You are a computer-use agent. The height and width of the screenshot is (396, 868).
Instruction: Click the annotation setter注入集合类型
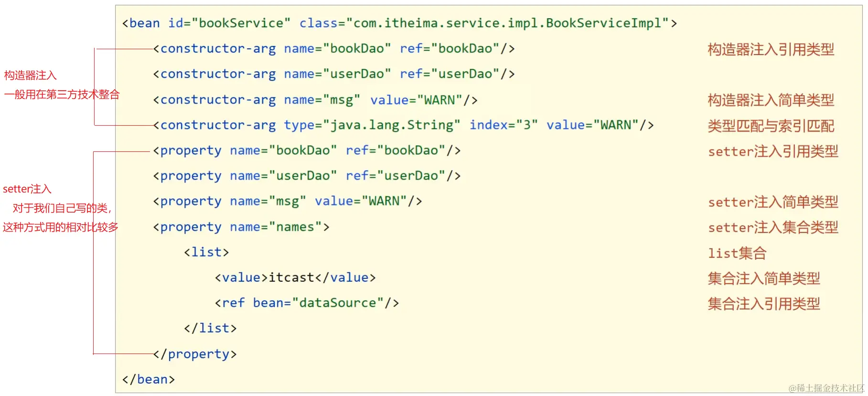click(773, 227)
